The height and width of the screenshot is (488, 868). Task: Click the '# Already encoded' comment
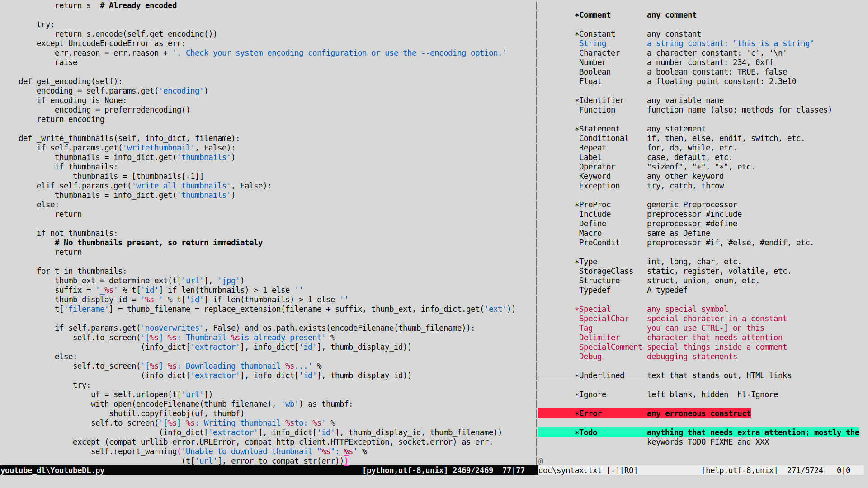[x=138, y=5]
